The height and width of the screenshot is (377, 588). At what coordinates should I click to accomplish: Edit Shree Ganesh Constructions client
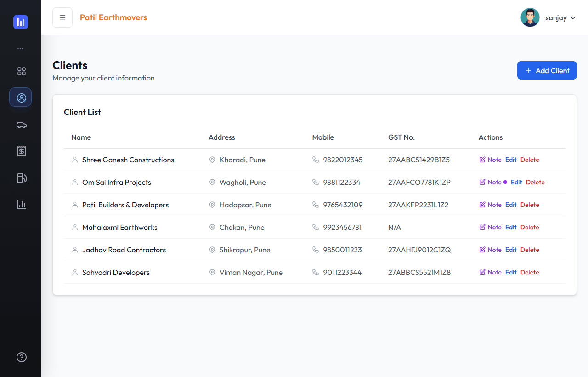(511, 160)
